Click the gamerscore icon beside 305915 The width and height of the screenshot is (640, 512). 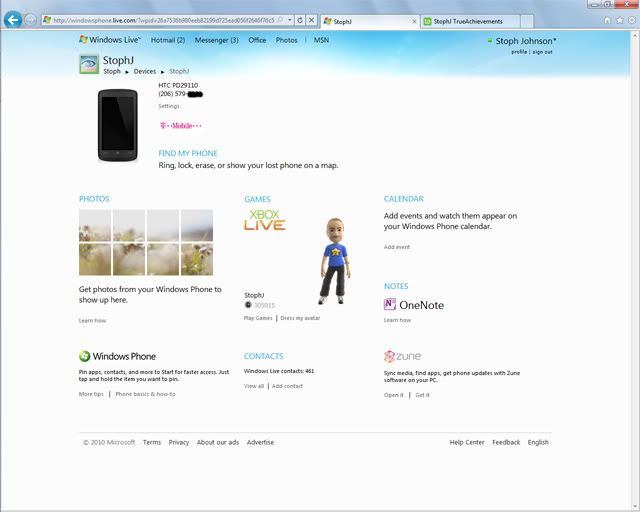click(248, 305)
